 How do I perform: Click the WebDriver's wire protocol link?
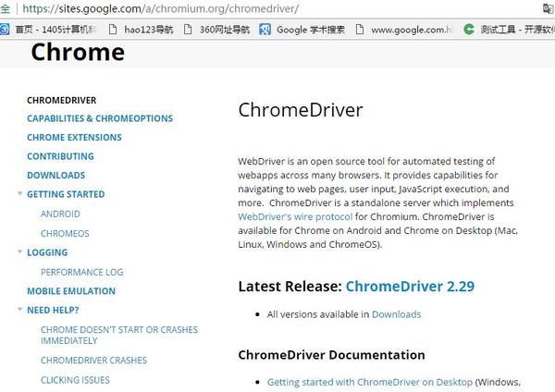coord(295,216)
